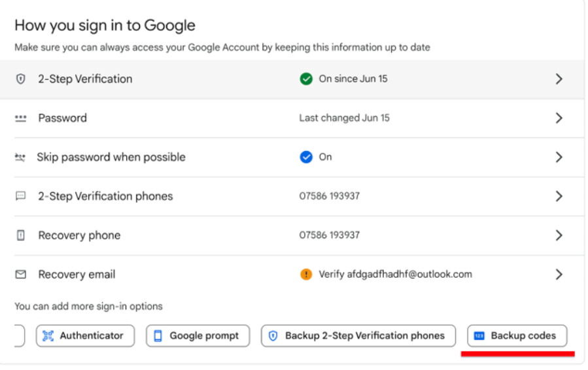This screenshot has width=588, height=370.
Task: Open the Skip password when possible row arrow
Action: pyautogui.click(x=559, y=158)
